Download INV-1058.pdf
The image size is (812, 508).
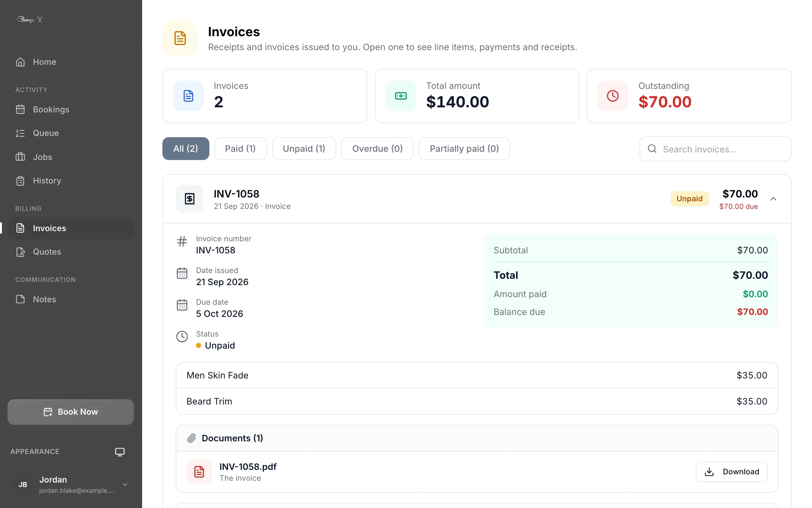pos(731,472)
